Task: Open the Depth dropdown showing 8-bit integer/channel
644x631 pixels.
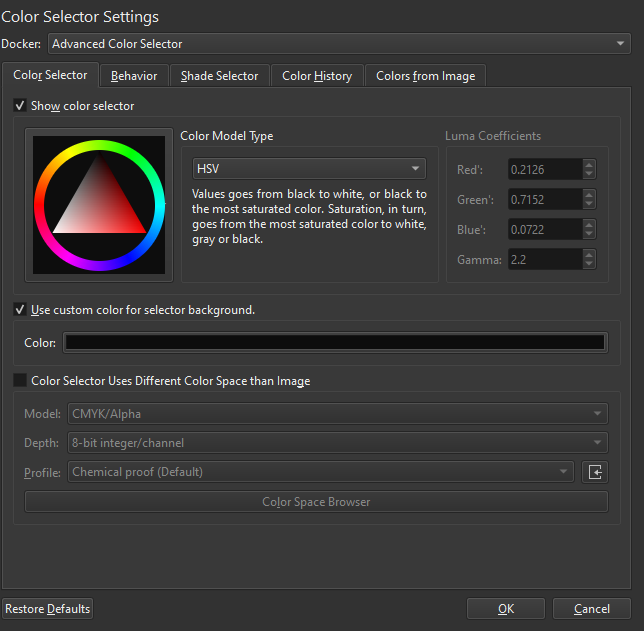Action: click(x=338, y=442)
